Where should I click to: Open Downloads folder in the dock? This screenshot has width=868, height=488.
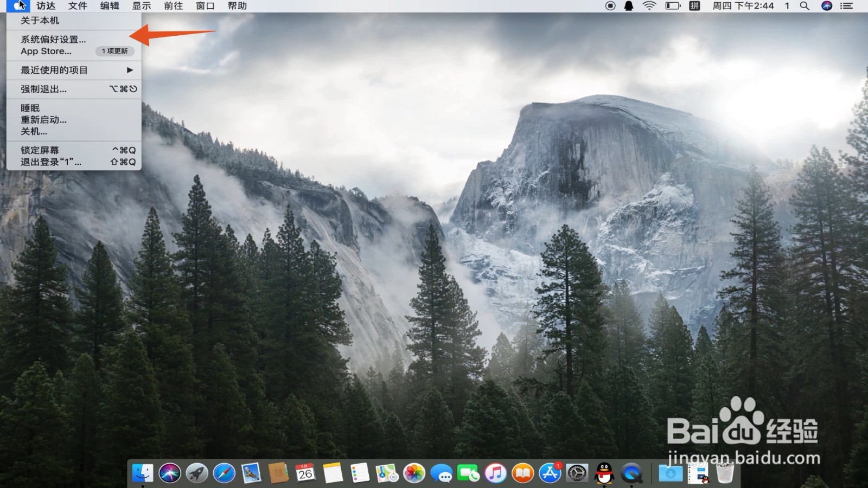click(x=671, y=473)
